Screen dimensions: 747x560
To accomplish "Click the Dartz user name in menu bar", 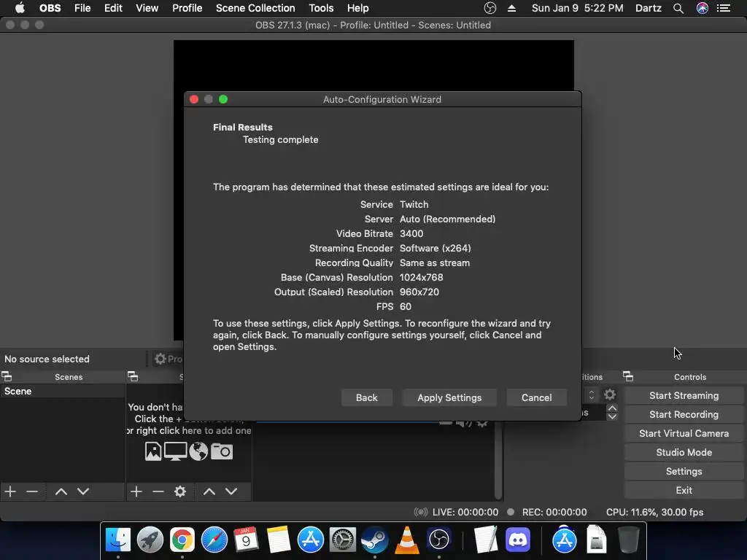I will (649, 8).
